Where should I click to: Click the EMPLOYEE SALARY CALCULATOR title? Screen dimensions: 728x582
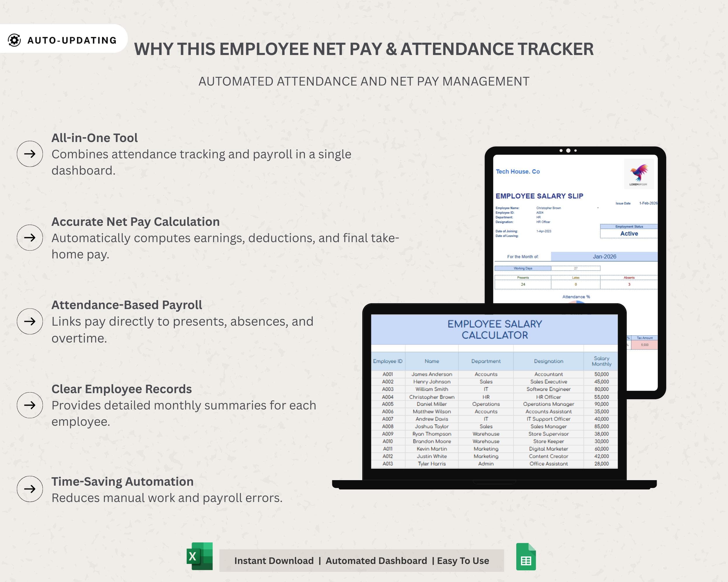[495, 329]
